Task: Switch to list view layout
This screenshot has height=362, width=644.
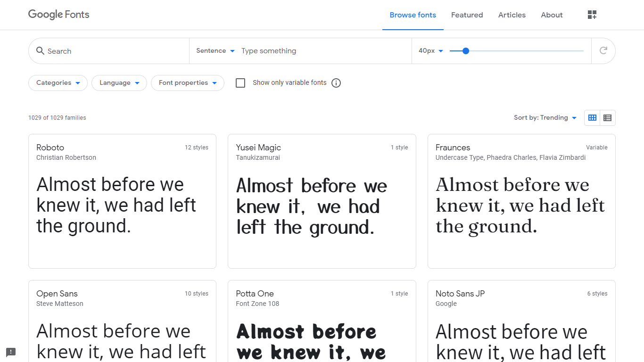Action: click(x=607, y=118)
